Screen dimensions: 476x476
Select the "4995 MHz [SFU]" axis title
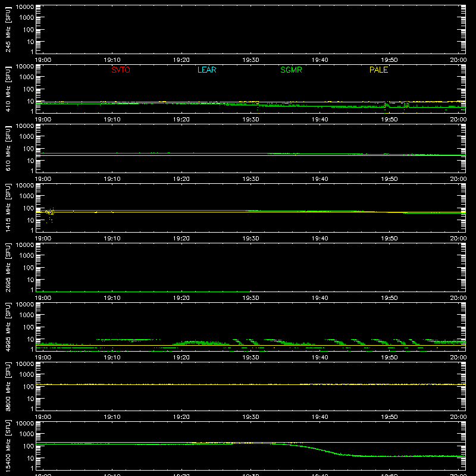tap(8, 327)
